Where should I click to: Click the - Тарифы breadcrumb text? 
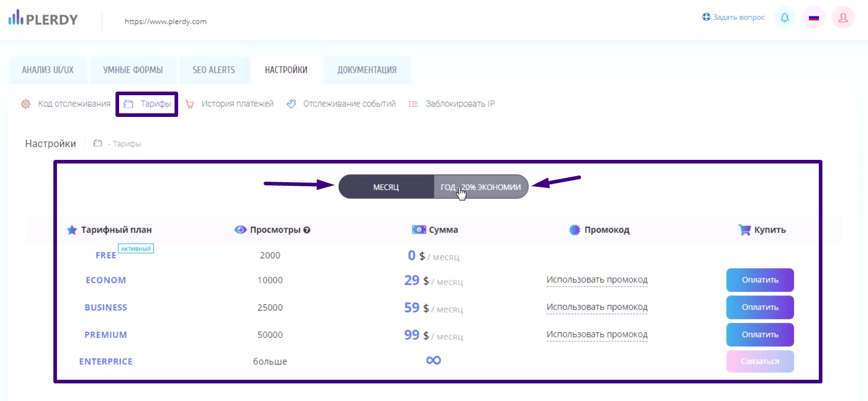124,144
